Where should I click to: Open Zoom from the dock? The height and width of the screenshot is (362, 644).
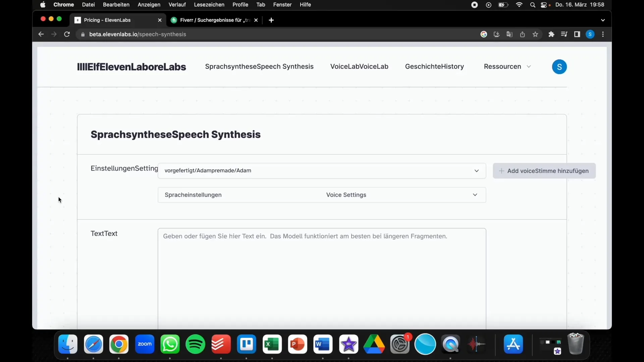point(145,344)
